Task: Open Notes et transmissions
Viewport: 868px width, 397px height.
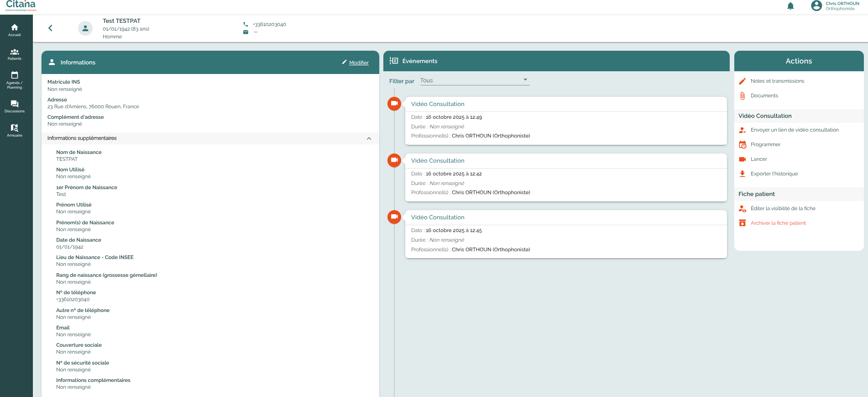Action: (777, 81)
